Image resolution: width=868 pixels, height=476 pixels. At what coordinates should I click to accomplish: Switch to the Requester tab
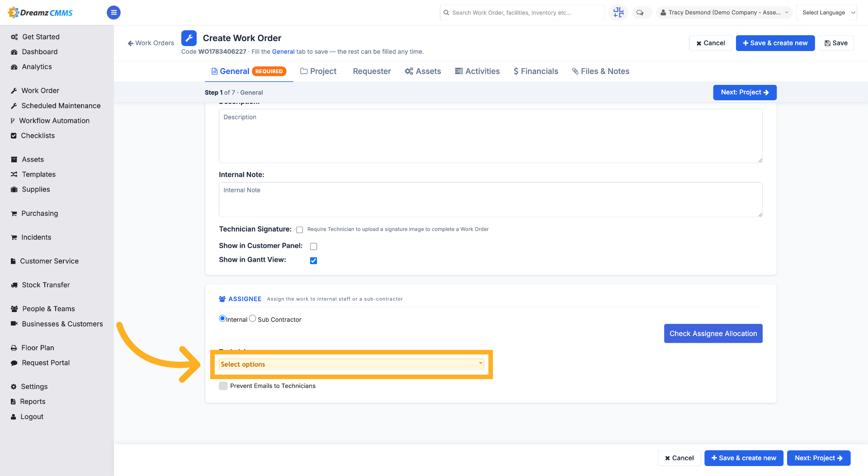[372, 71]
